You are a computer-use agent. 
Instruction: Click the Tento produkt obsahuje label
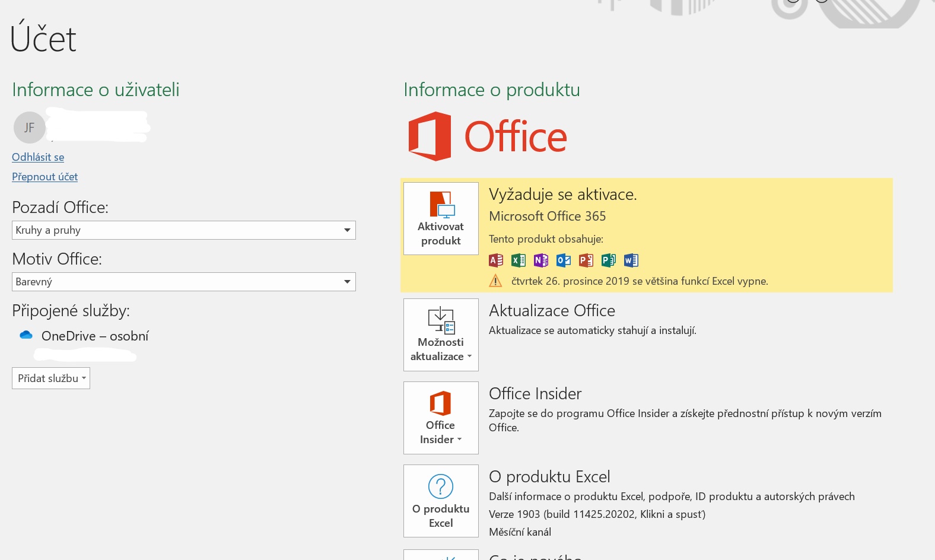point(546,239)
